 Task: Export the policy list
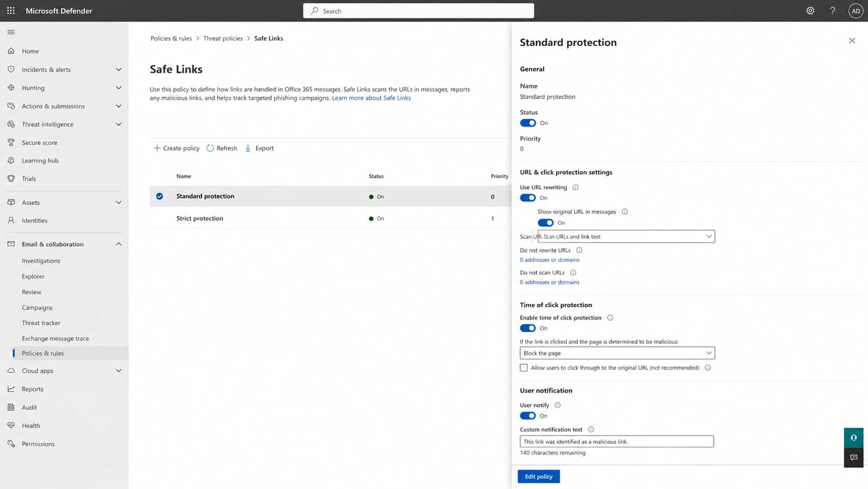coord(259,148)
